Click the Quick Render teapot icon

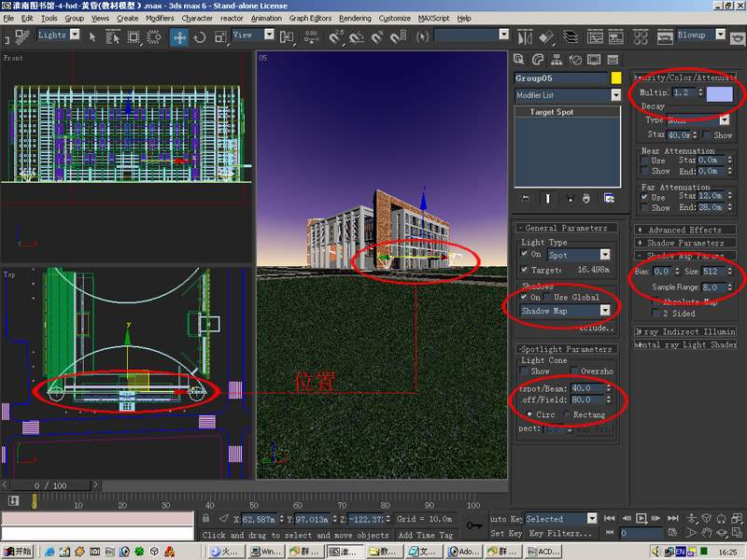coord(739,37)
